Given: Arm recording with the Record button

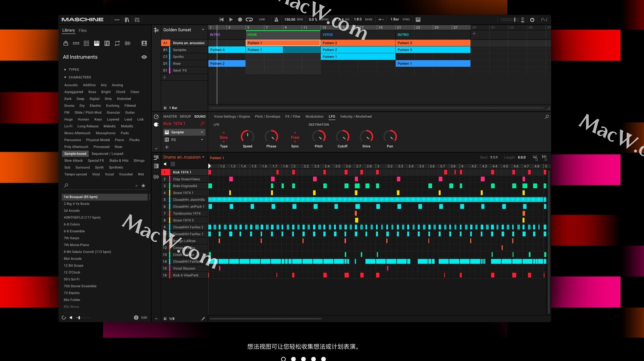Looking at the screenshot, I should 240,19.
